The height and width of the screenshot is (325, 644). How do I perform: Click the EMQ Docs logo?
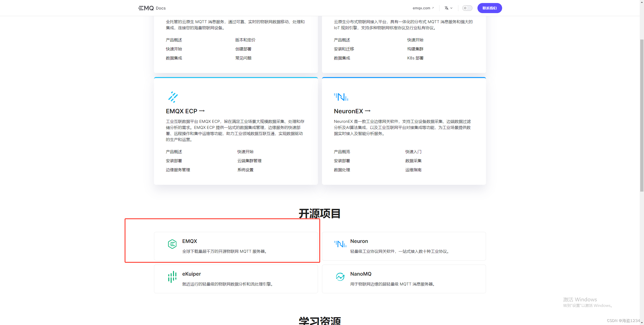point(152,8)
